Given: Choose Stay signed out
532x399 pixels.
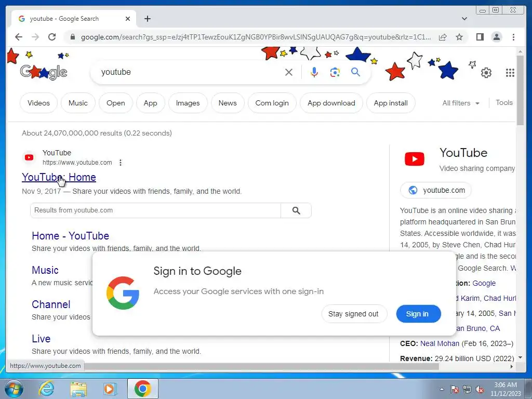Looking at the screenshot, I should pyautogui.click(x=354, y=314).
